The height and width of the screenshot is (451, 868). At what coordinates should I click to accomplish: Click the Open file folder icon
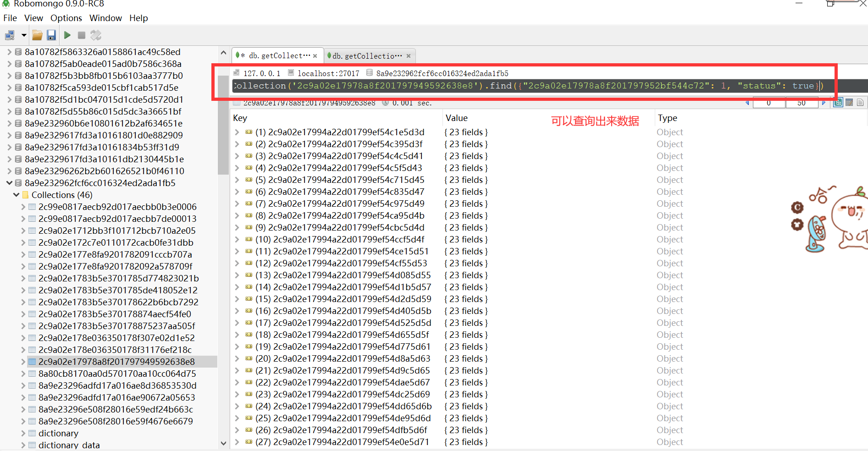point(37,35)
